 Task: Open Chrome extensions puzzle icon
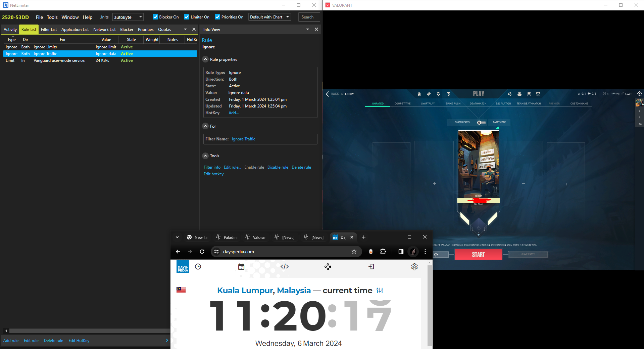383,252
